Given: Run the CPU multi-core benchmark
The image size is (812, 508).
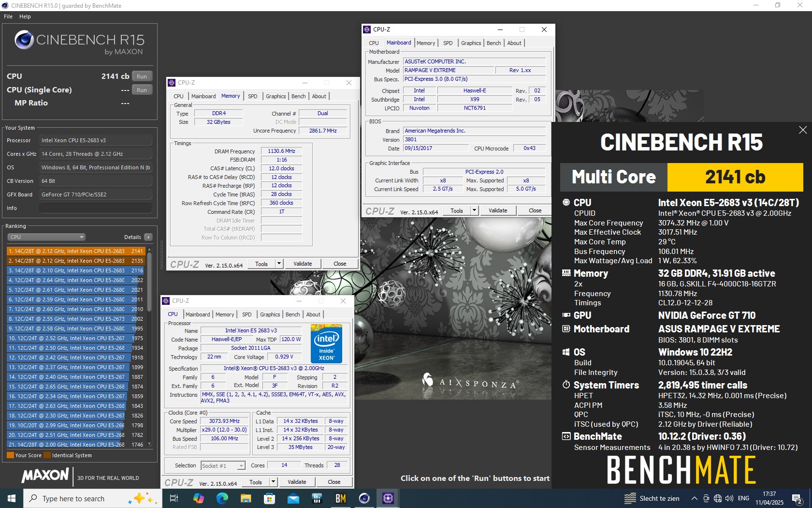Looking at the screenshot, I should tap(142, 76).
